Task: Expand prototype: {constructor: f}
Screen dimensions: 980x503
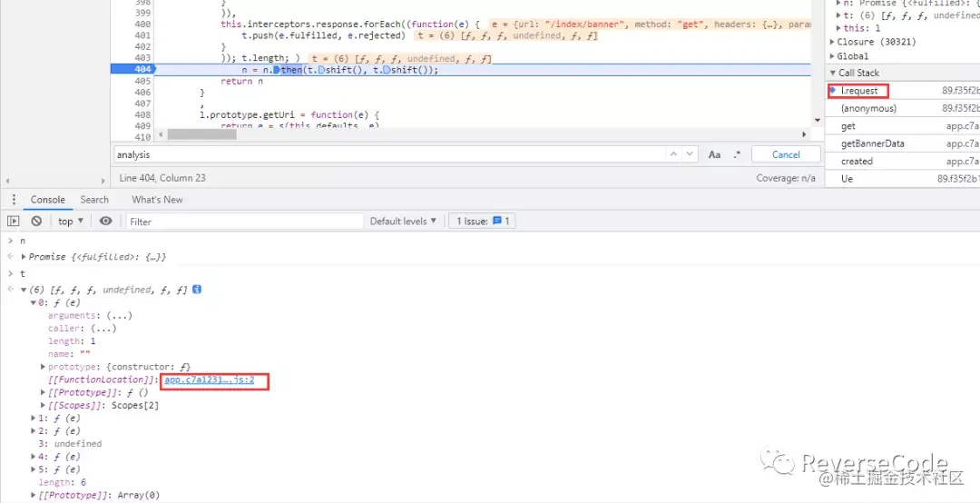Action: pos(44,367)
